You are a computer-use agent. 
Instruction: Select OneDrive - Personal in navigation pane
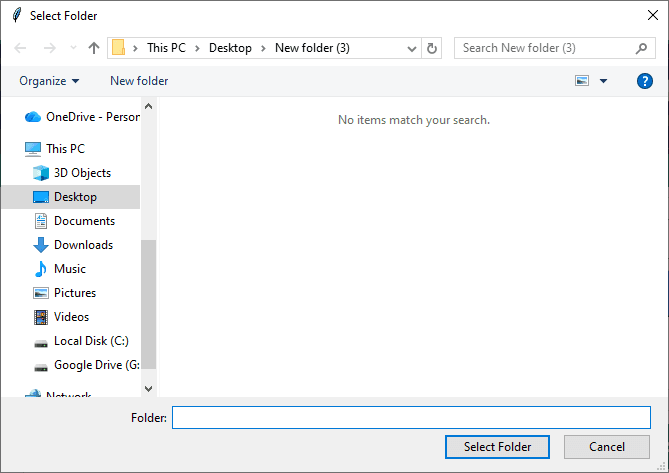[82, 116]
